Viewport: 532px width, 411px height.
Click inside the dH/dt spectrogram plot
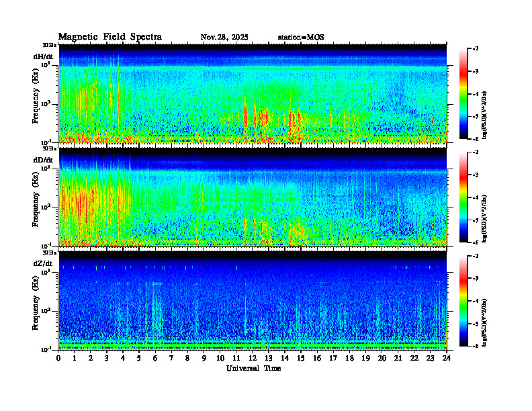[253, 93]
